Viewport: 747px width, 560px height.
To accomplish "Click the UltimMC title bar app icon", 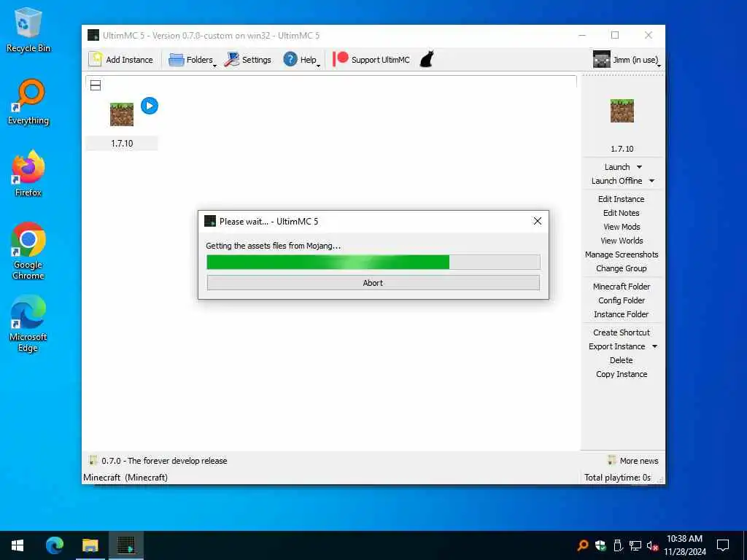I will (93, 35).
